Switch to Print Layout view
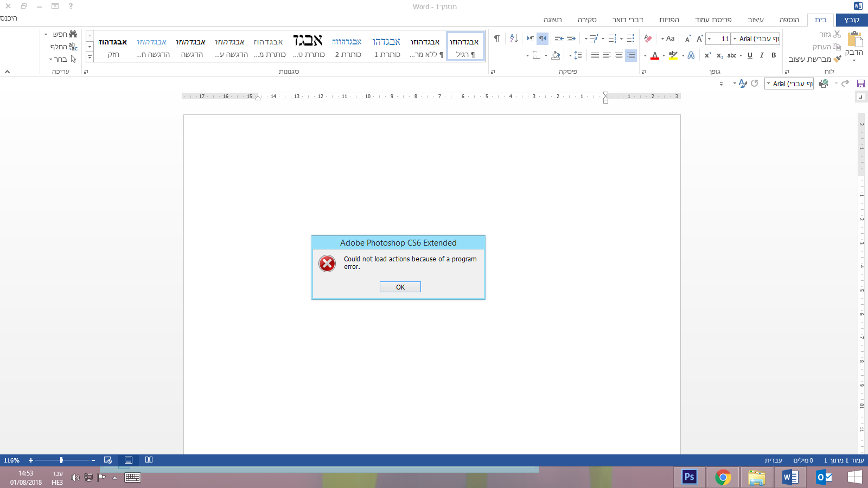Viewport: 868px width, 488px height. coord(129,460)
